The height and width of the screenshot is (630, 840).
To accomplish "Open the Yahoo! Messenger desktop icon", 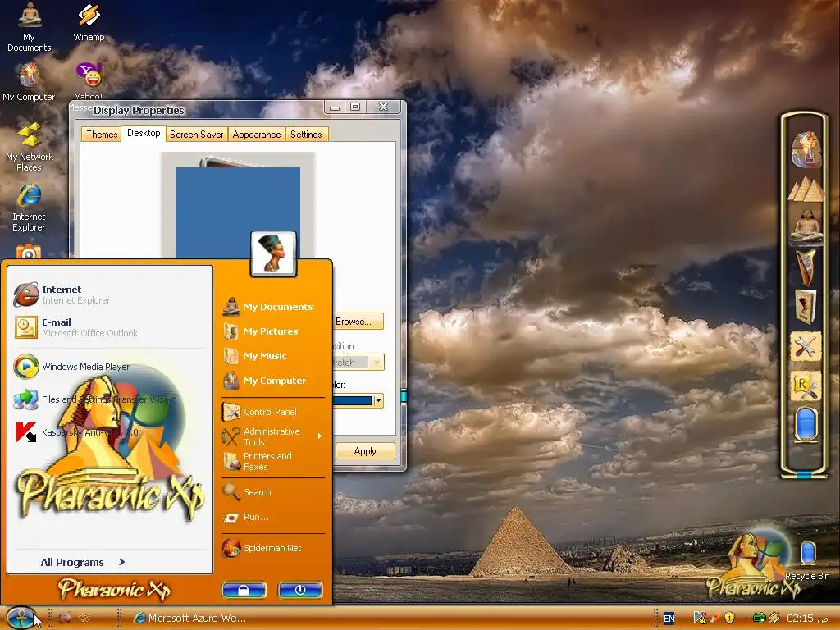I will click(x=89, y=81).
